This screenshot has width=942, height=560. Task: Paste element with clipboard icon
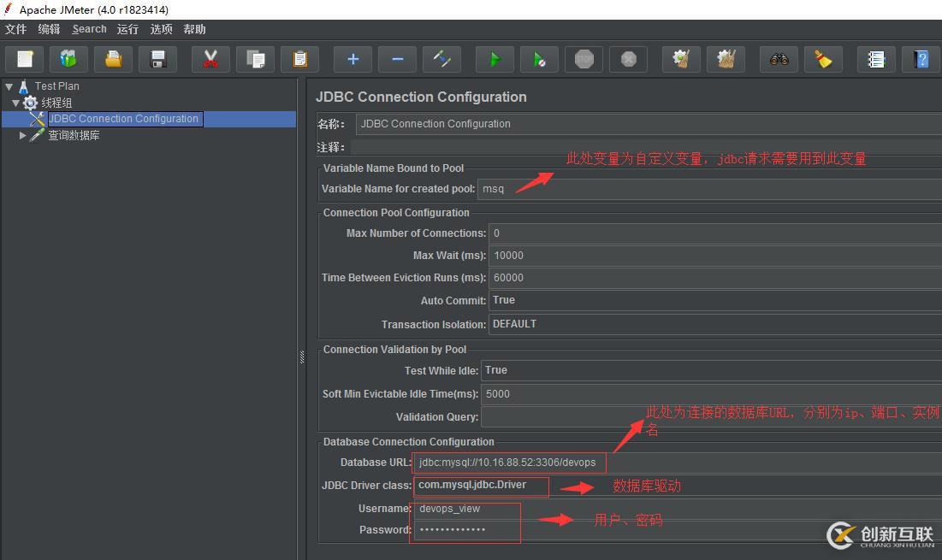299,60
